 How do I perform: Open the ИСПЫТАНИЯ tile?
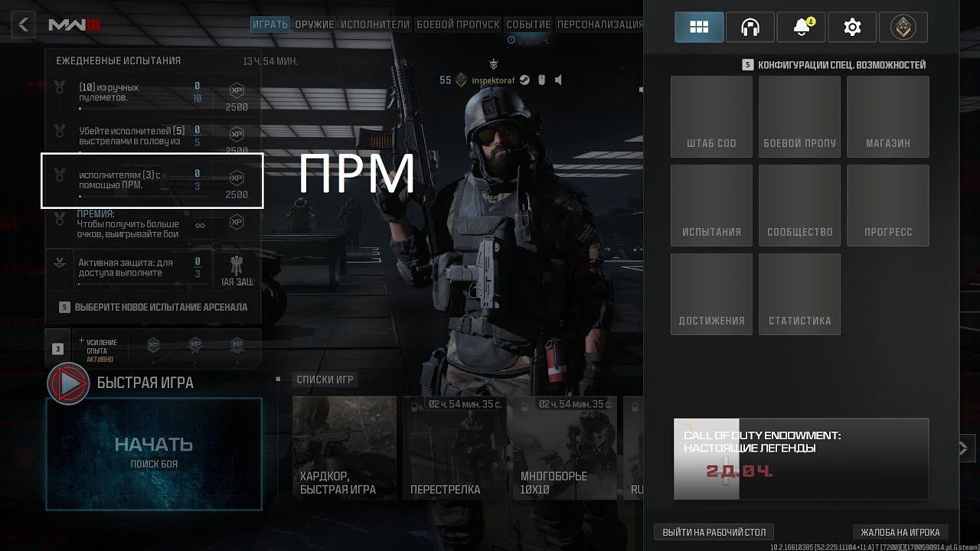[x=711, y=205]
